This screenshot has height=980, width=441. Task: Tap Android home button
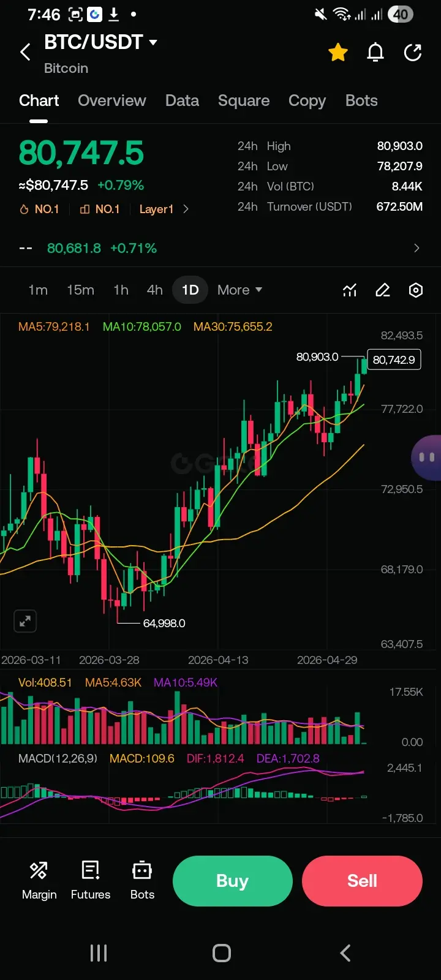click(x=222, y=953)
